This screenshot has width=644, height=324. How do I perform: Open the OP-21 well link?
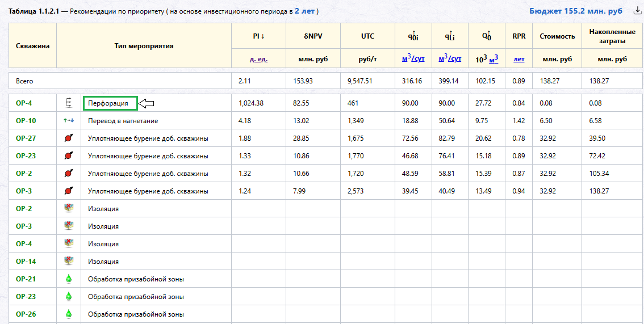click(25, 279)
